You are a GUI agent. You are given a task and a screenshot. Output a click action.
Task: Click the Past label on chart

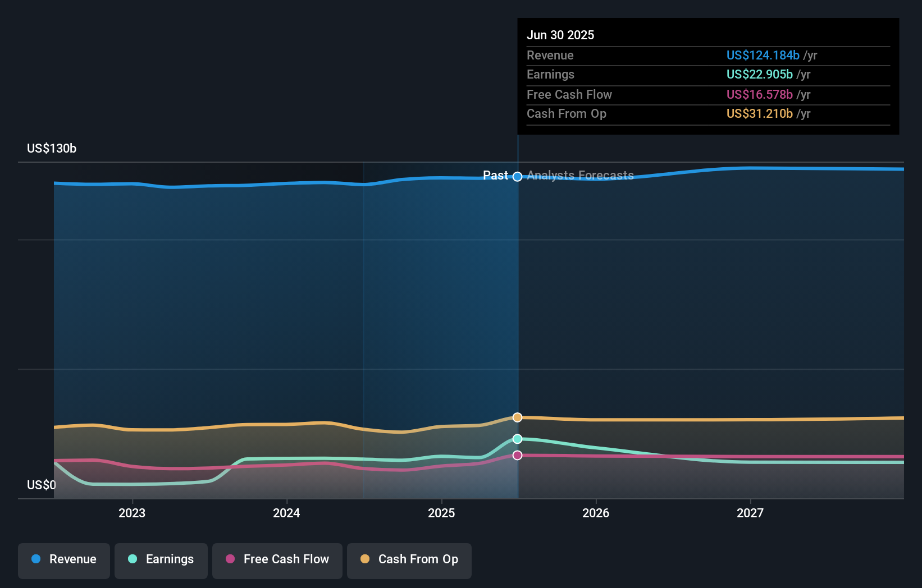[x=495, y=176]
